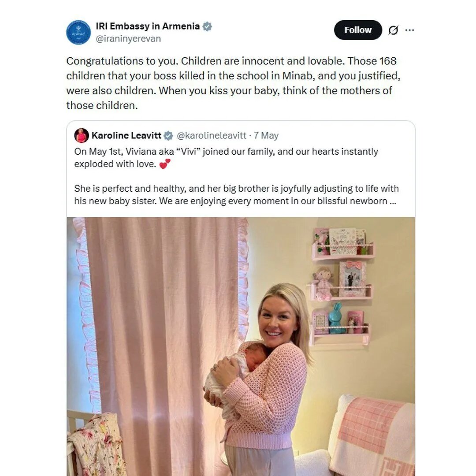The image size is (476, 476).
Task: Open the IRI Embassy profile avatar
Action: (x=78, y=32)
